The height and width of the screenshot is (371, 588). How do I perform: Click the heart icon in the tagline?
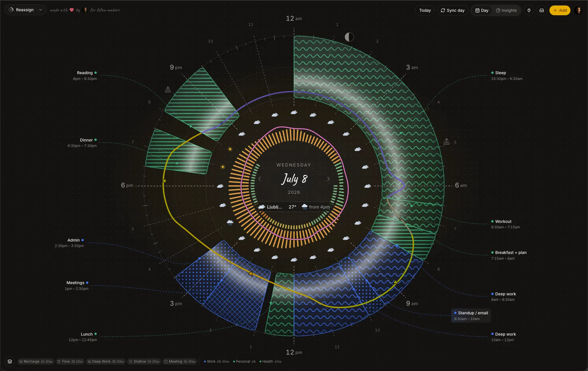[72, 10]
